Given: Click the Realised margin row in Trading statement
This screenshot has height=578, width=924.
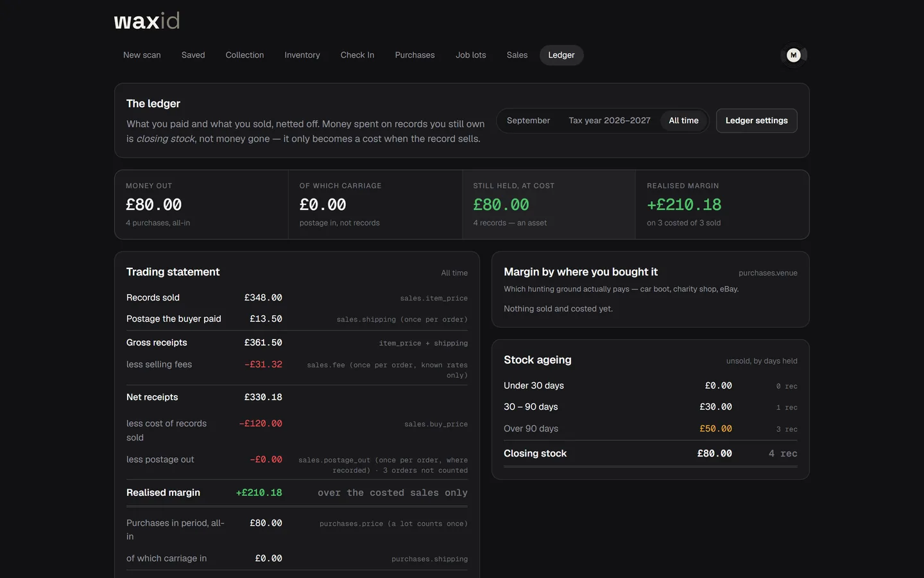Looking at the screenshot, I should point(297,493).
